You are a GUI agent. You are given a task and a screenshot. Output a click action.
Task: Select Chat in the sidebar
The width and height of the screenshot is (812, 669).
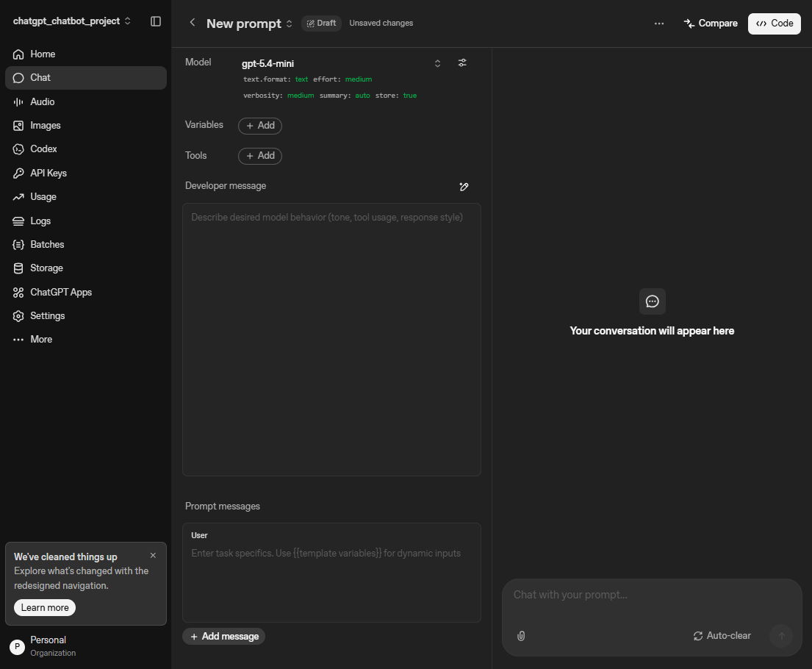pyautogui.click(x=86, y=78)
